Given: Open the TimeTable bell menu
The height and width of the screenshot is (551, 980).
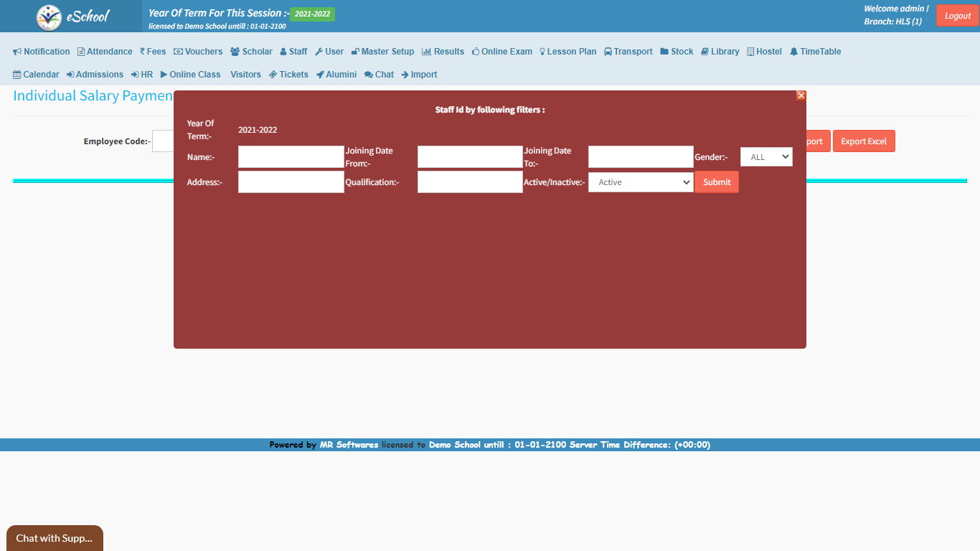Looking at the screenshot, I should click(x=815, y=52).
